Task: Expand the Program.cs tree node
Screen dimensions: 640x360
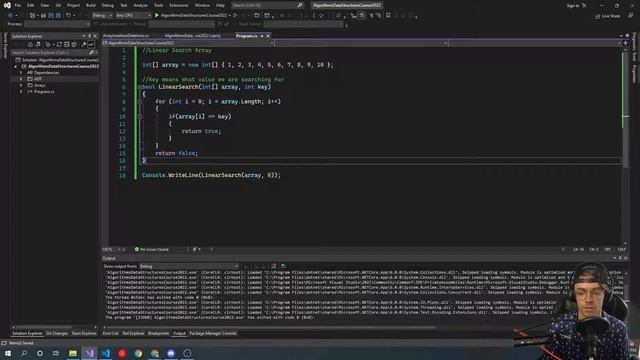Action: click(x=21, y=92)
